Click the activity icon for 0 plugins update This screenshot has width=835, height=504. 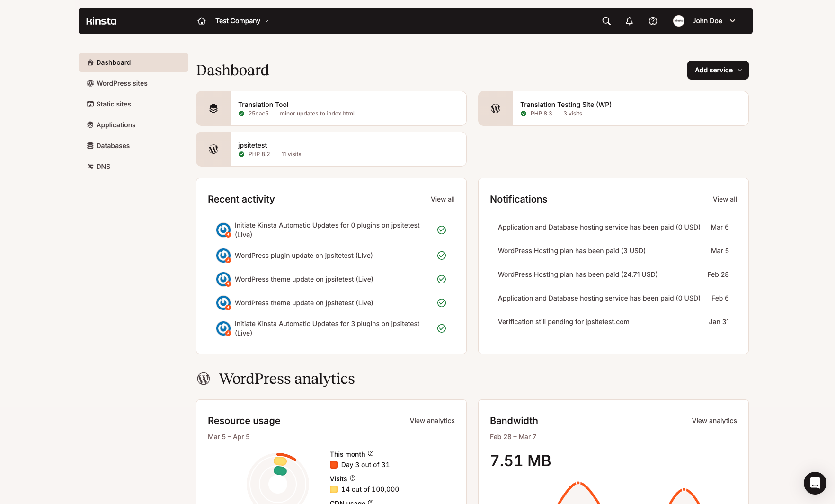click(223, 230)
